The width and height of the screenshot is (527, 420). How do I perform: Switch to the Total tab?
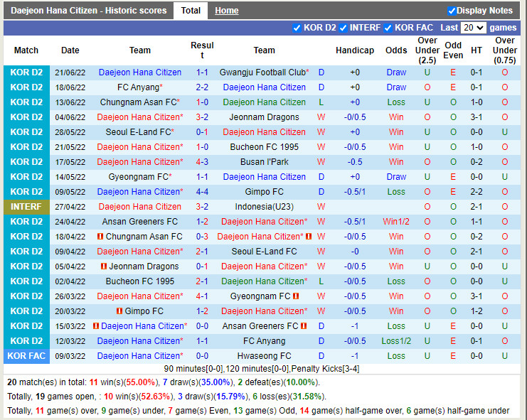coord(191,11)
